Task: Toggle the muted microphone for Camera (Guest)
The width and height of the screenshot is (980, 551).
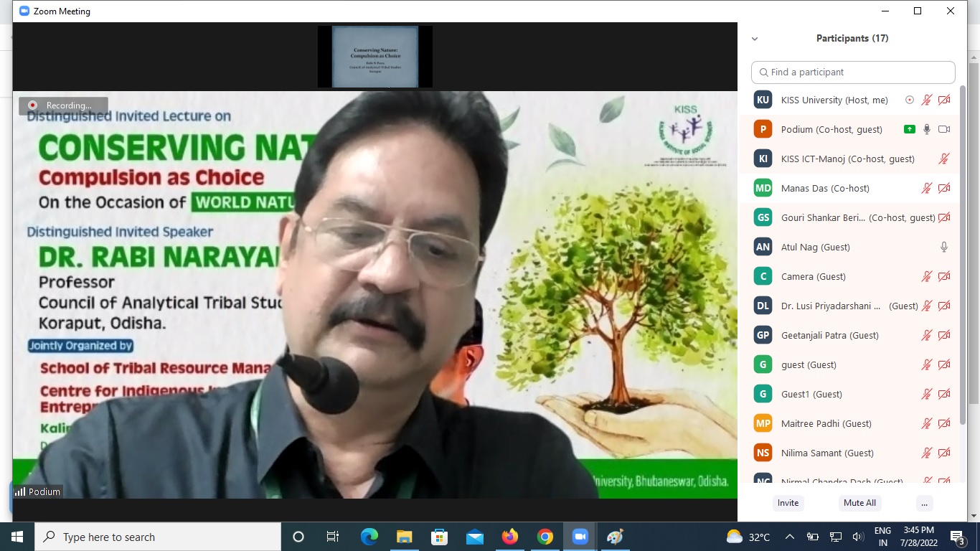Action: tap(927, 276)
